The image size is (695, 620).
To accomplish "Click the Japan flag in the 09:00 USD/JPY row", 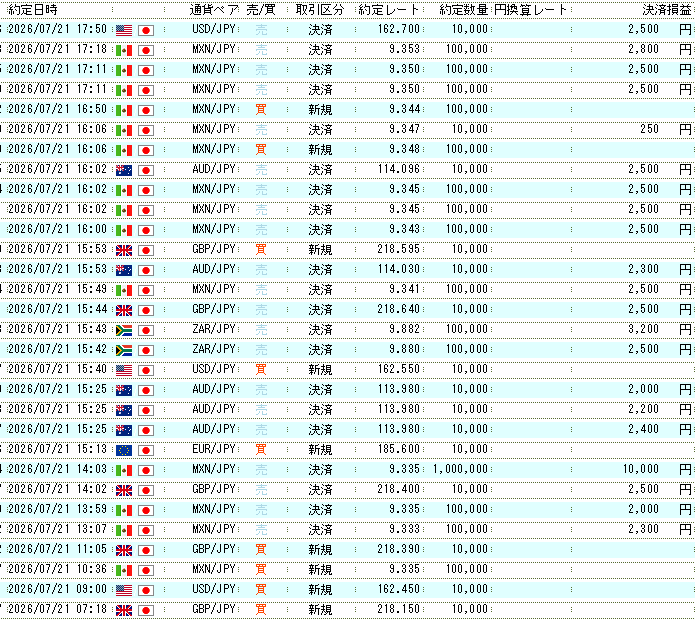I will click(146, 590).
